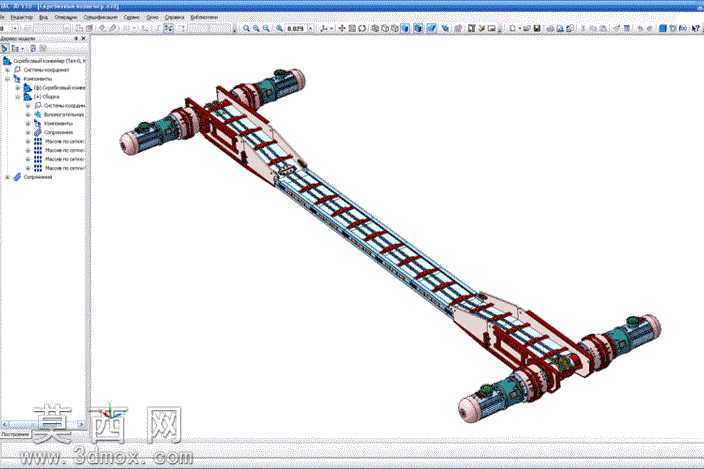Click the pin icon of model tree panel
The height and width of the screenshot is (469, 704).
[x=75, y=39]
